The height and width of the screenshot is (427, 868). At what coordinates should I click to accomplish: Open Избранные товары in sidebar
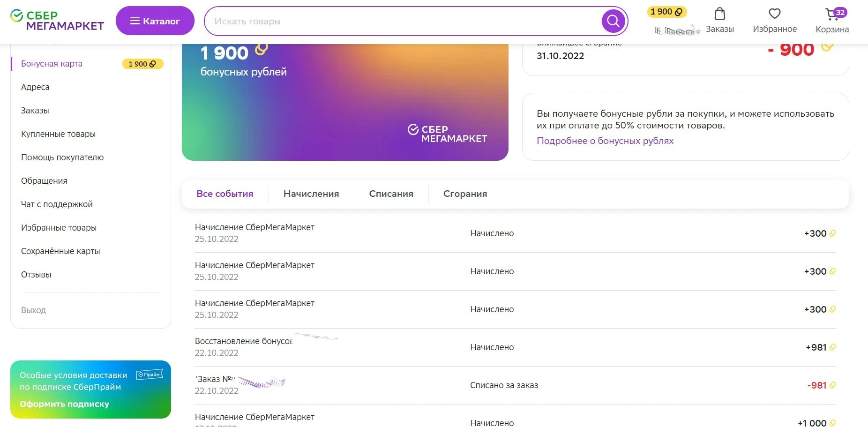(59, 228)
